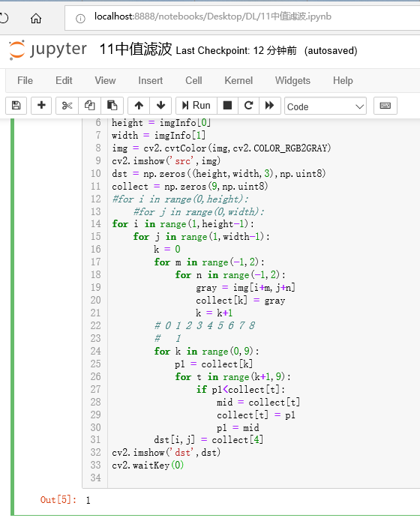Screen dimensions: 420x518
Task: Open the Widgets menu
Action: tap(292, 81)
